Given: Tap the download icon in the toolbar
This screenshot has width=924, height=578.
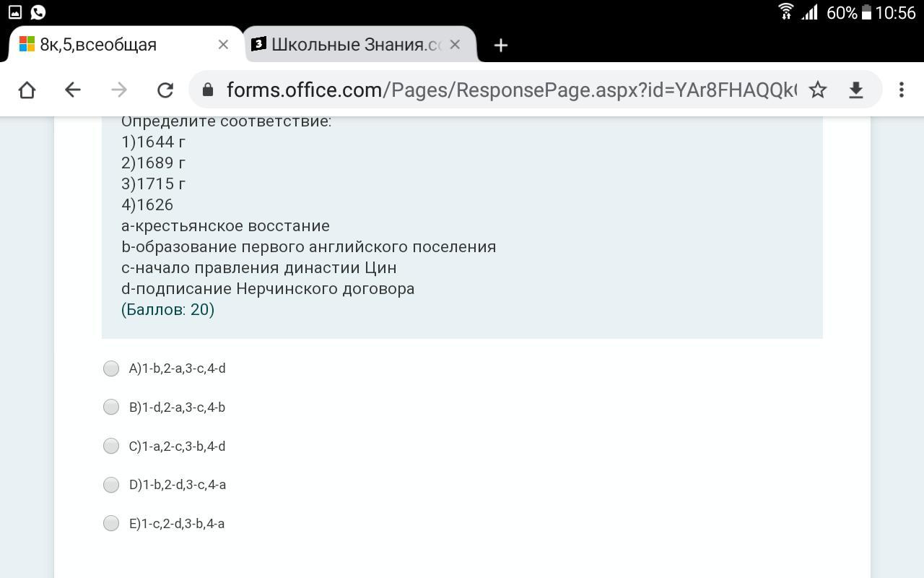Looking at the screenshot, I should tap(856, 90).
